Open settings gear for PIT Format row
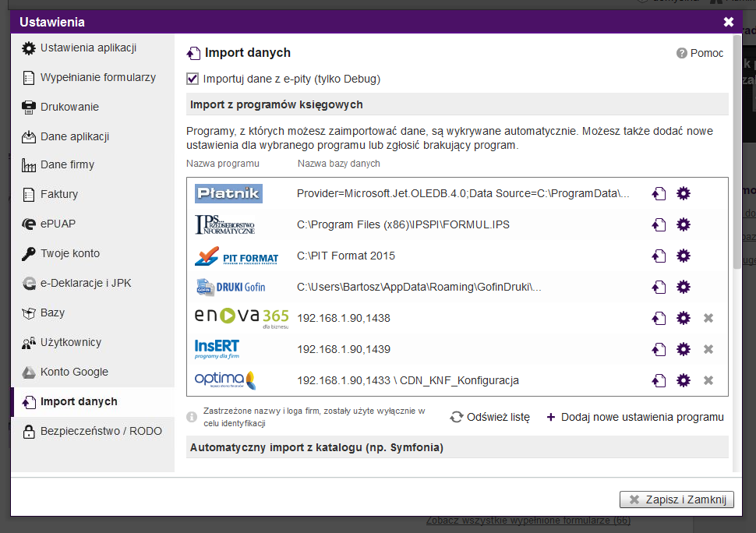The image size is (756, 533). click(x=684, y=256)
